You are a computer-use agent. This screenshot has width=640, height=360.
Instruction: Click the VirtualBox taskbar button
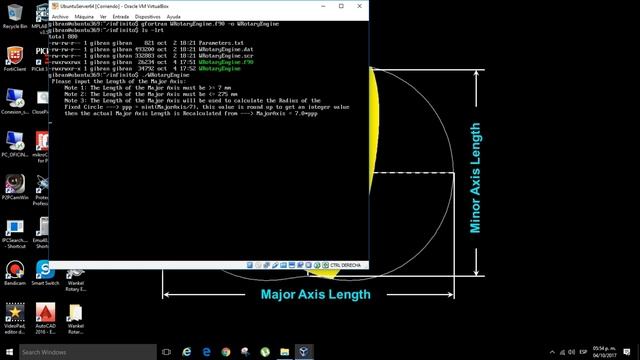[x=304, y=352]
